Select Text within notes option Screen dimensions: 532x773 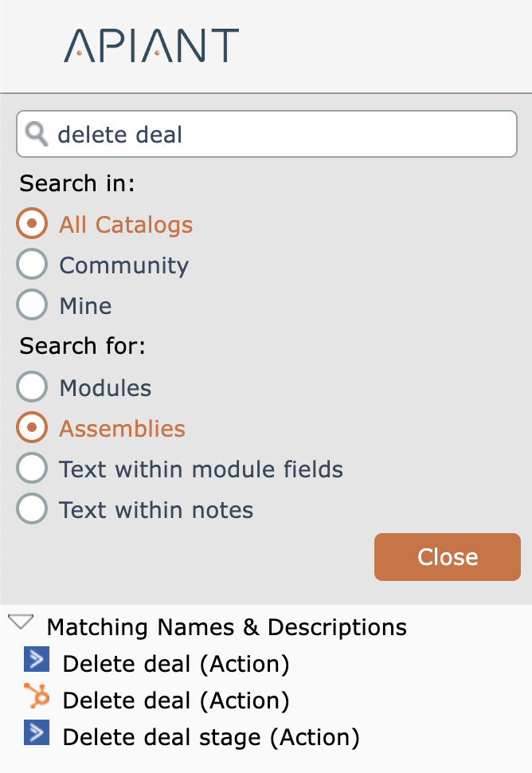(32, 510)
